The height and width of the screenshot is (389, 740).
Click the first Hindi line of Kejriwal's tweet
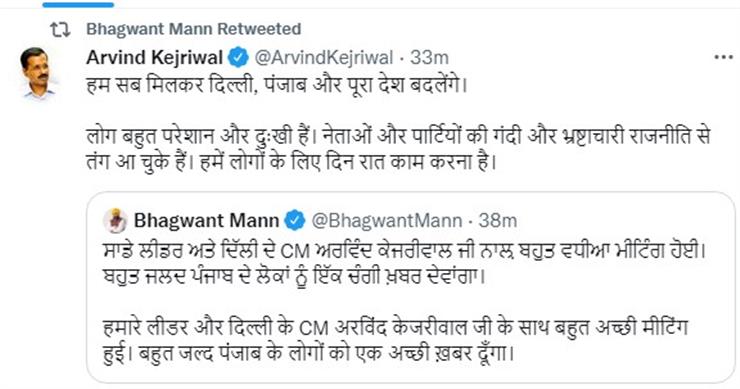pos(277,86)
